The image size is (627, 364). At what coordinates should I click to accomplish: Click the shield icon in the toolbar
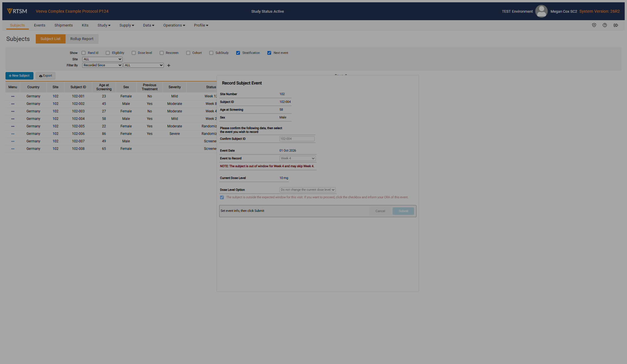click(594, 25)
